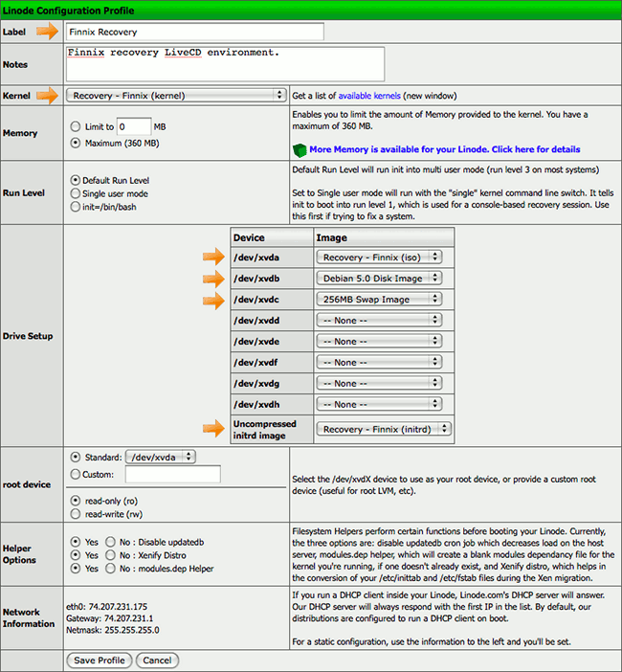The height and width of the screenshot is (672, 622).
Task: Open /dev/xvdh image dropdown
Action: [379, 404]
